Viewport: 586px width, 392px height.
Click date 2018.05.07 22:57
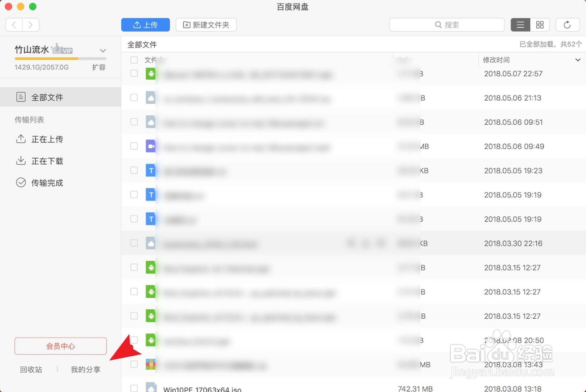click(x=513, y=74)
